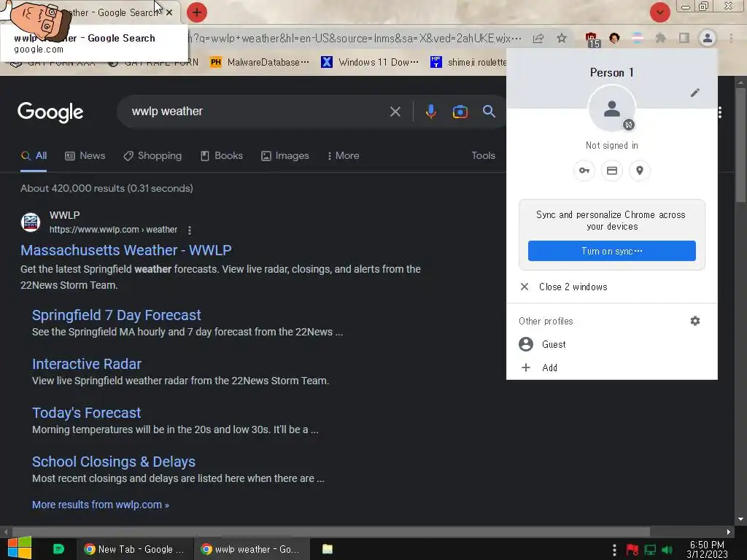This screenshot has height=560, width=747.
Task: Search by image with the camera icon
Action: pos(460,112)
